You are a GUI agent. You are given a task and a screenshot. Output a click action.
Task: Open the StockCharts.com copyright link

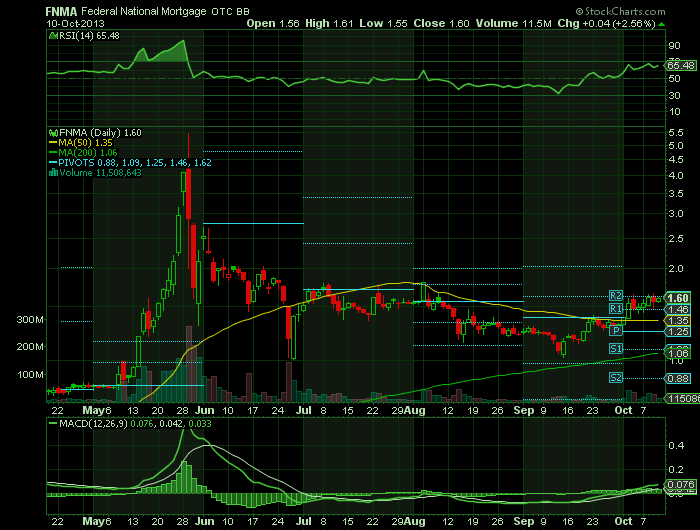(620, 12)
